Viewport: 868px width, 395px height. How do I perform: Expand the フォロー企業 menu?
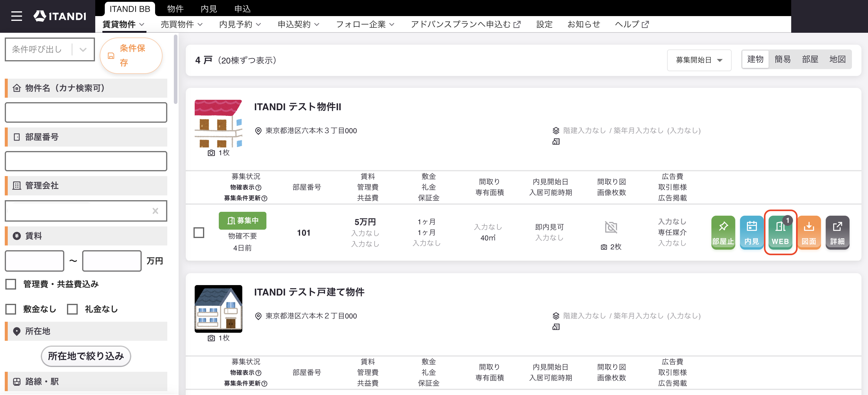[365, 24]
